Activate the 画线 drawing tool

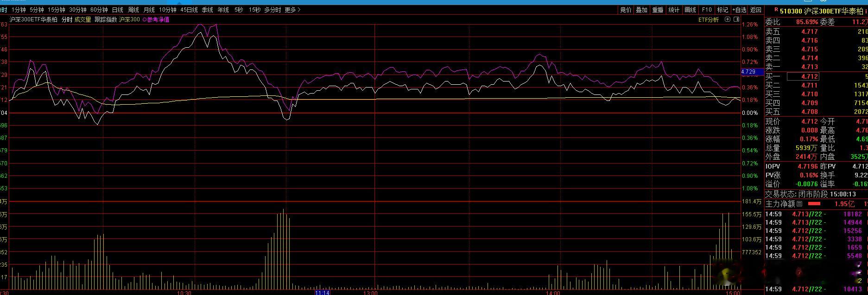coord(691,10)
